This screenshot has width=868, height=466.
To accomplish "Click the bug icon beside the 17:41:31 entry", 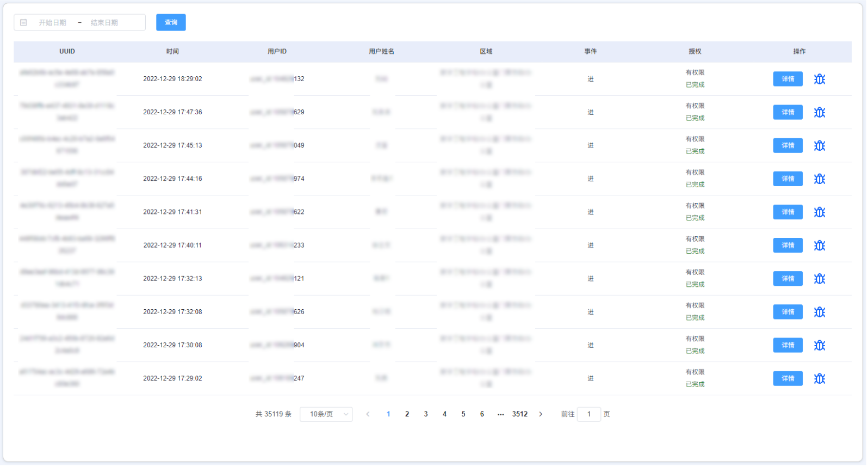I will click(821, 212).
